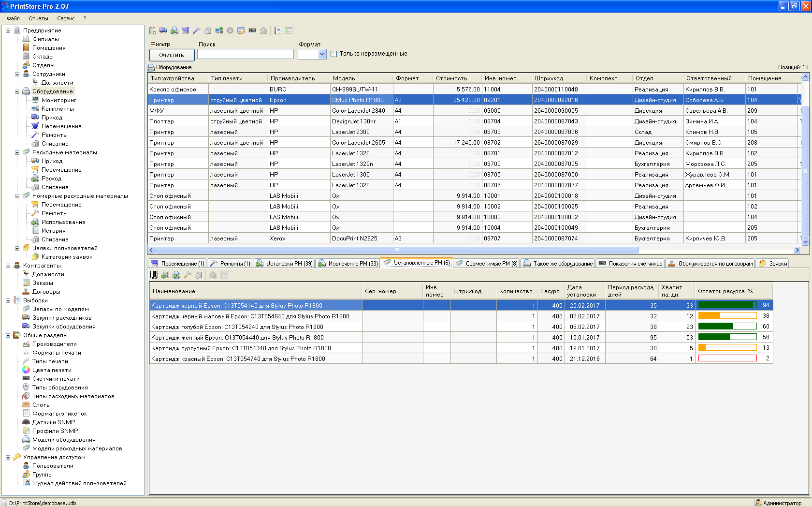Switch to the Извлечение РМ (33) tab
Screen dimensions: 812x507
tap(348, 263)
